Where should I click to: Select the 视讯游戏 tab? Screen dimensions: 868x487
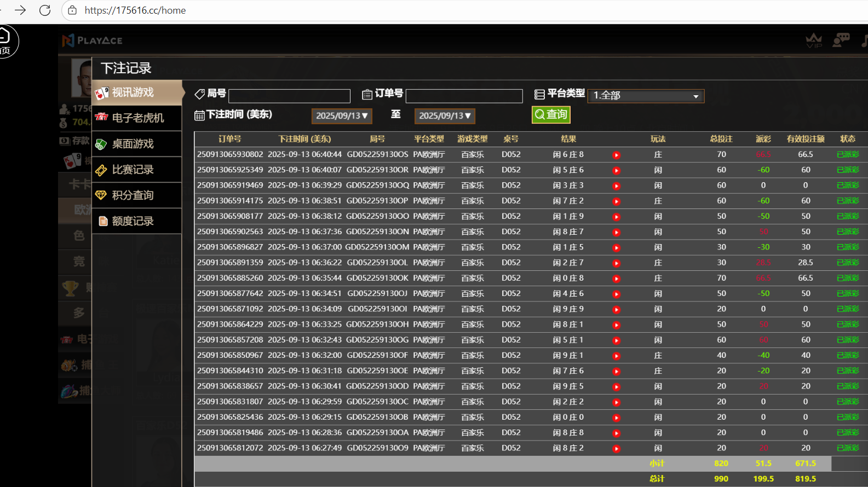click(137, 92)
